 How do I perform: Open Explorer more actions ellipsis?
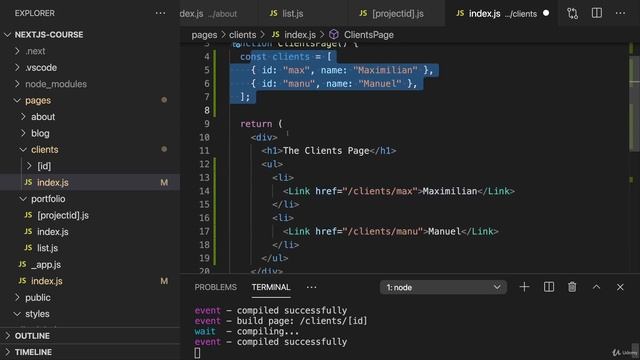[160, 13]
